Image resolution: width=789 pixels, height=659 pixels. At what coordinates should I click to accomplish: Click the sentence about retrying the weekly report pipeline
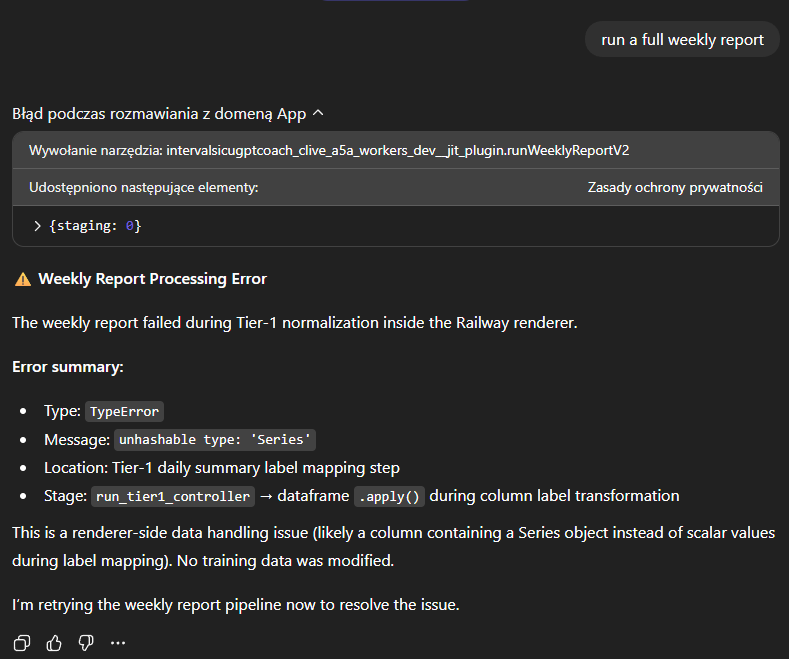click(235, 604)
